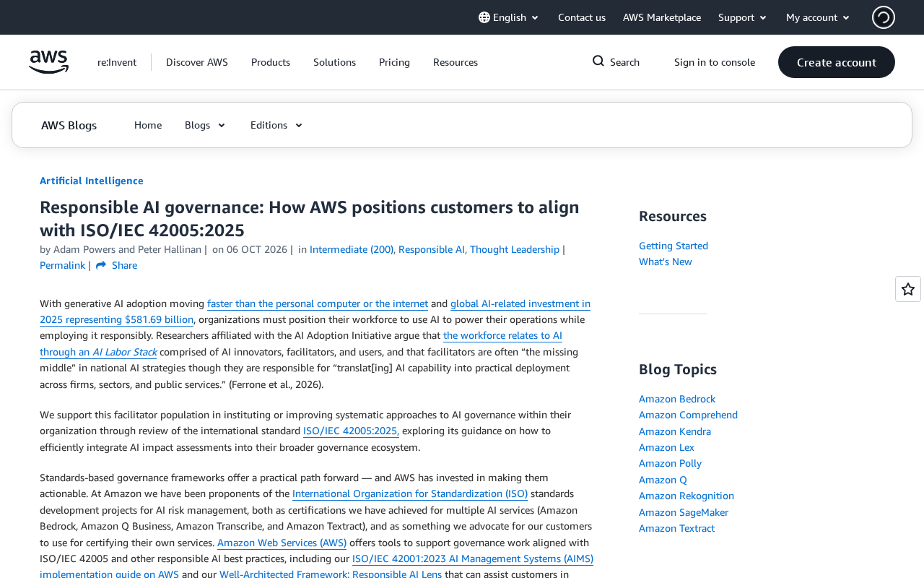This screenshot has height=578, width=924.
Task: Click the Amazon Web Services (AWS) link
Action: click(282, 543)
